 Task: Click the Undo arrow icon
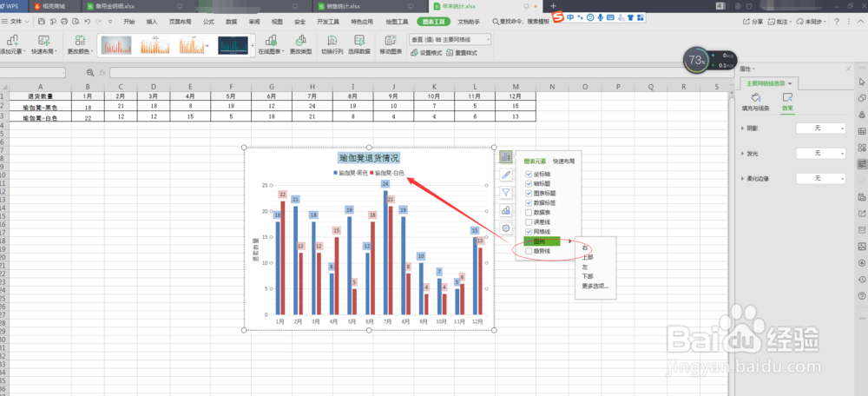87,22
